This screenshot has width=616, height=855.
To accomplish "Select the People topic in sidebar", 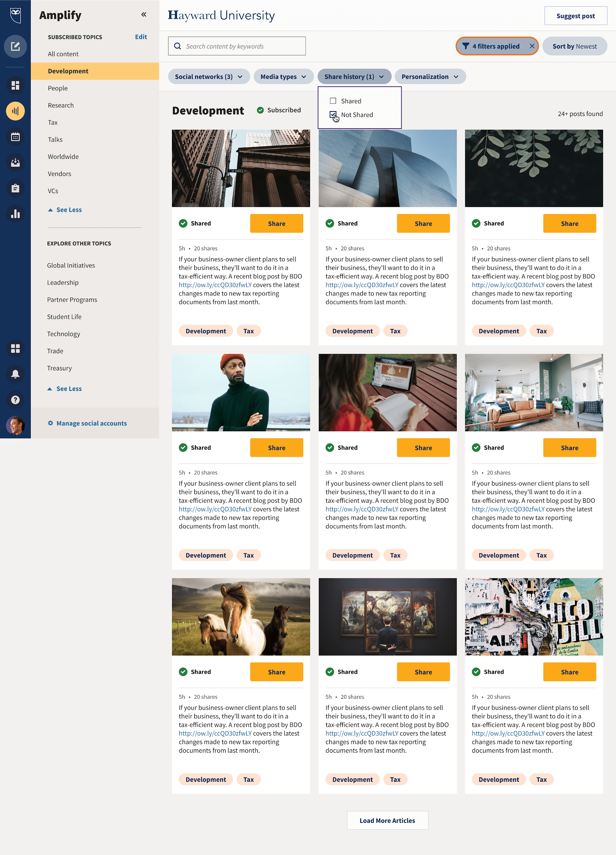I will pos(57,88).
